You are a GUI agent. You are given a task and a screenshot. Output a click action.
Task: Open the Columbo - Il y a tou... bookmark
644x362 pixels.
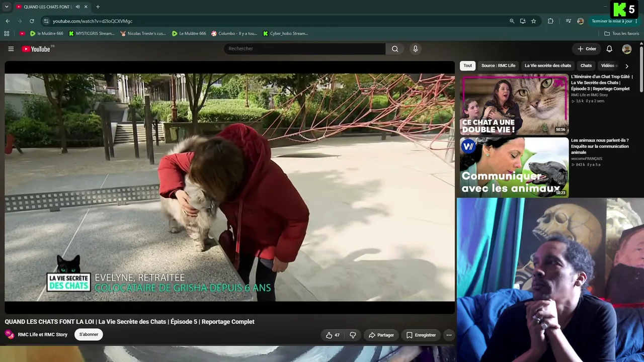pyautogui.click(x=234, y=34)
